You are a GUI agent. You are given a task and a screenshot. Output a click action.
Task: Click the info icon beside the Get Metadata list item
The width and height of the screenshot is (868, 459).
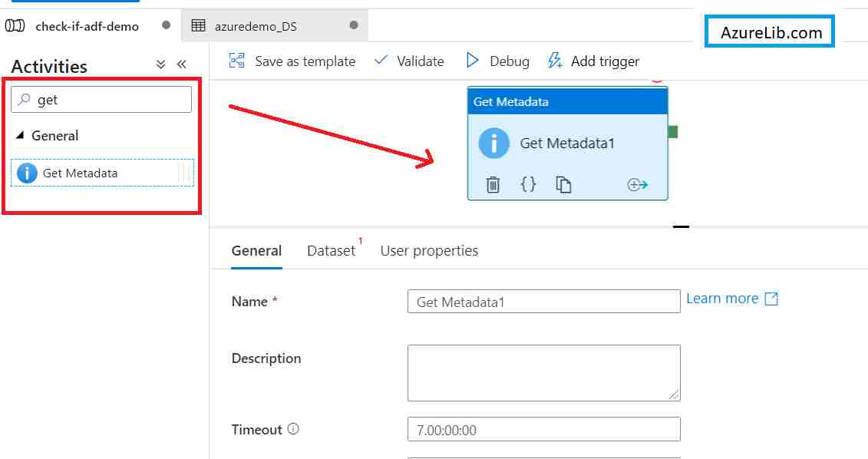(x=27, y=173)
